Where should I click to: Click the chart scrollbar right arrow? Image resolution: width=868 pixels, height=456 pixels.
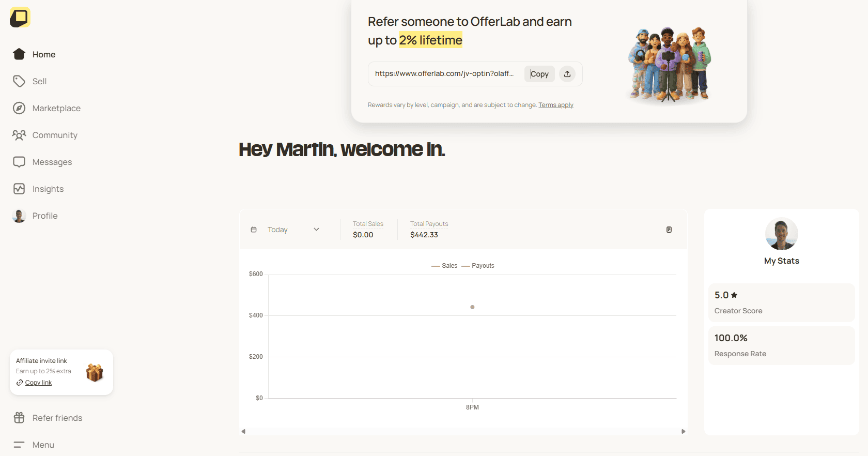click(x=684, y=431)
